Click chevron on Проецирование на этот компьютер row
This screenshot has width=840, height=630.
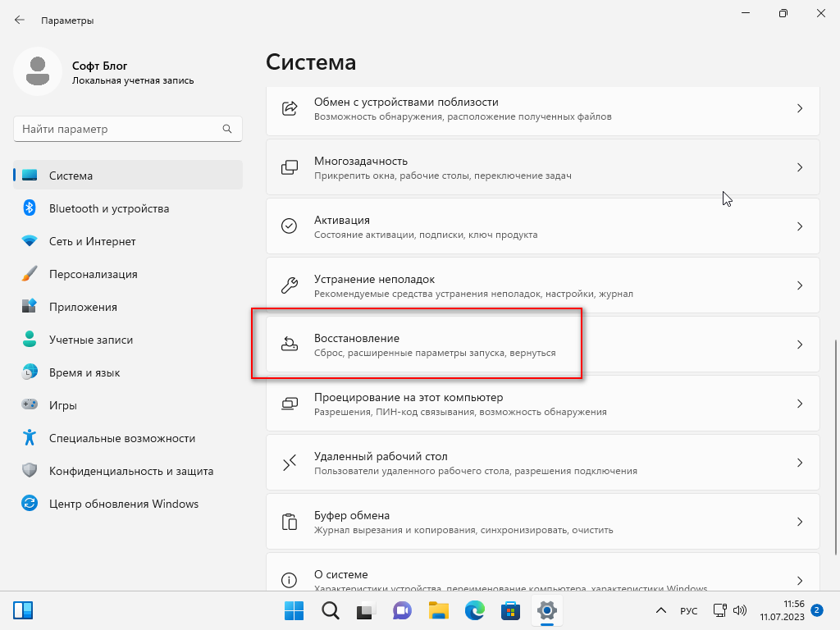(799, 404)
